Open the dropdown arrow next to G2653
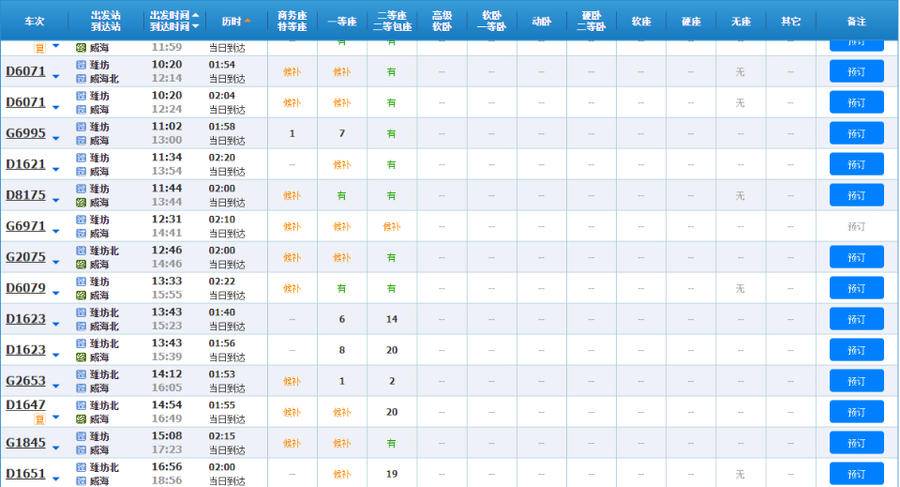 (x=56, y=386)
